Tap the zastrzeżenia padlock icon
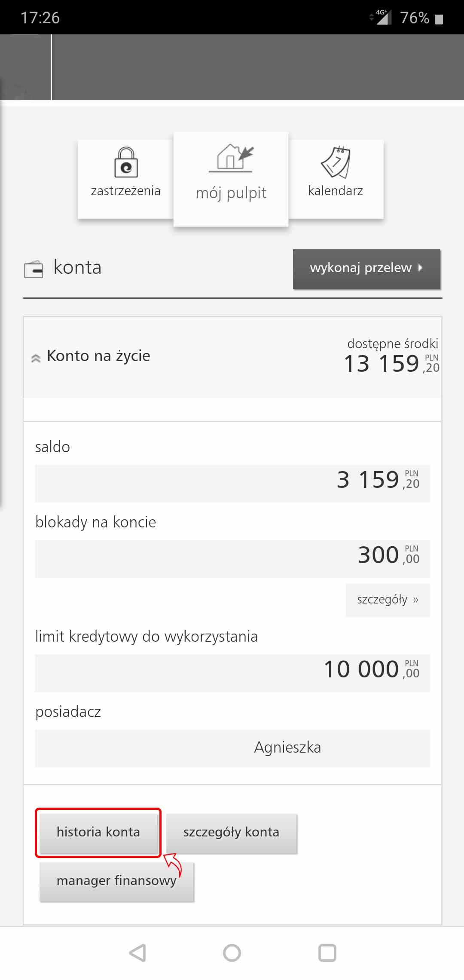This screenshot has height=980, width=464. (x=125, y=162)
